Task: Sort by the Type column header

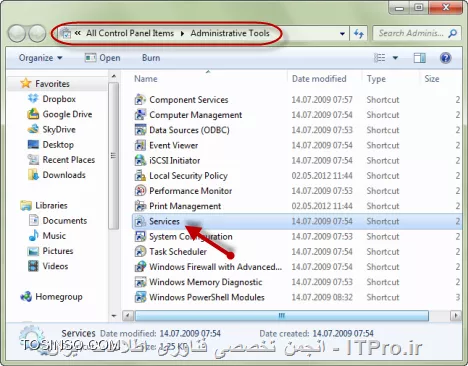Action: pos(376,79)
